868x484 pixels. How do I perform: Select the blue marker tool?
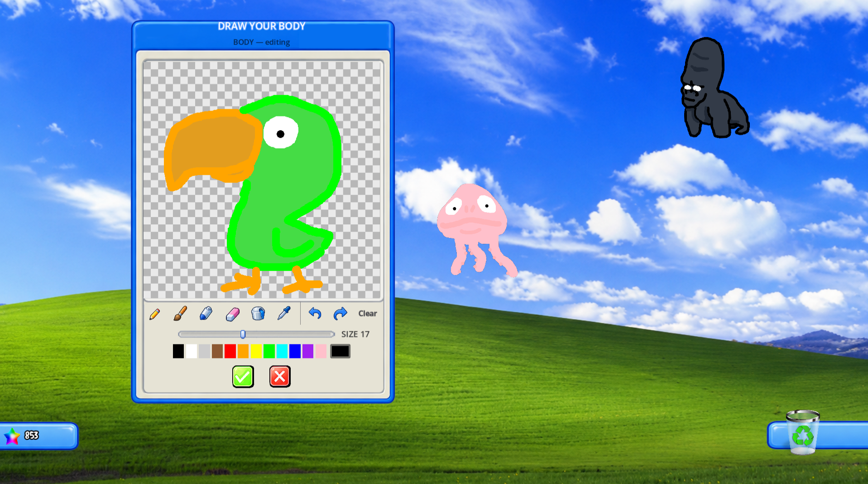[x=206, y=313]
